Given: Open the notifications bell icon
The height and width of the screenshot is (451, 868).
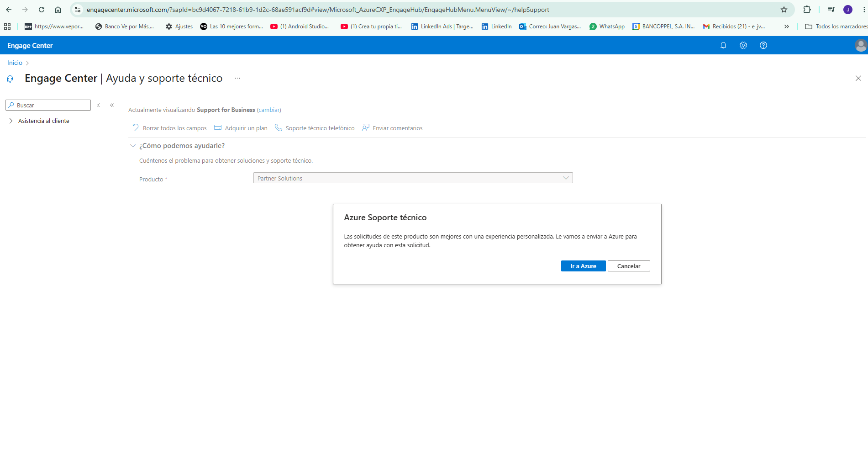Looking at the screenshot, I should [723, 45].
